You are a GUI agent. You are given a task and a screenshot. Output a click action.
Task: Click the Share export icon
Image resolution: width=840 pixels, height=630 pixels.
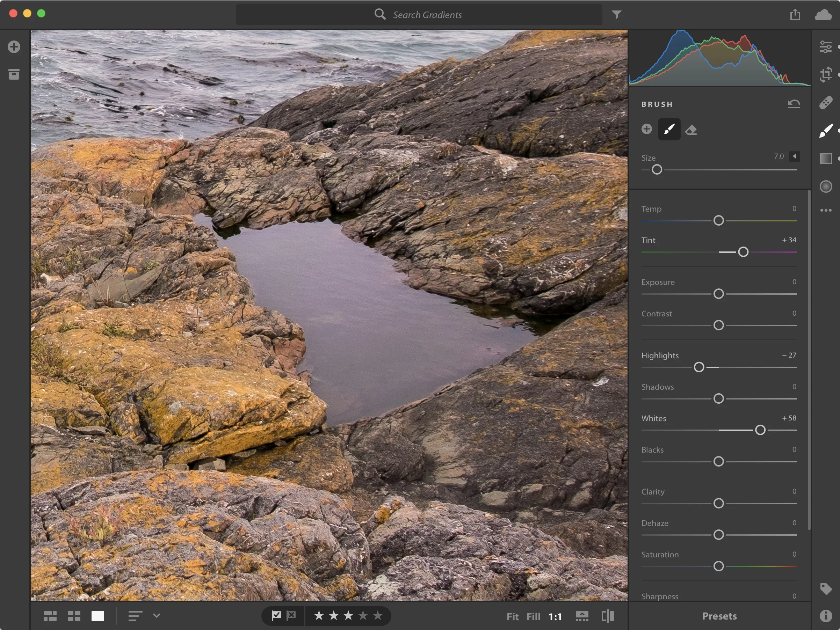[795, 14]
